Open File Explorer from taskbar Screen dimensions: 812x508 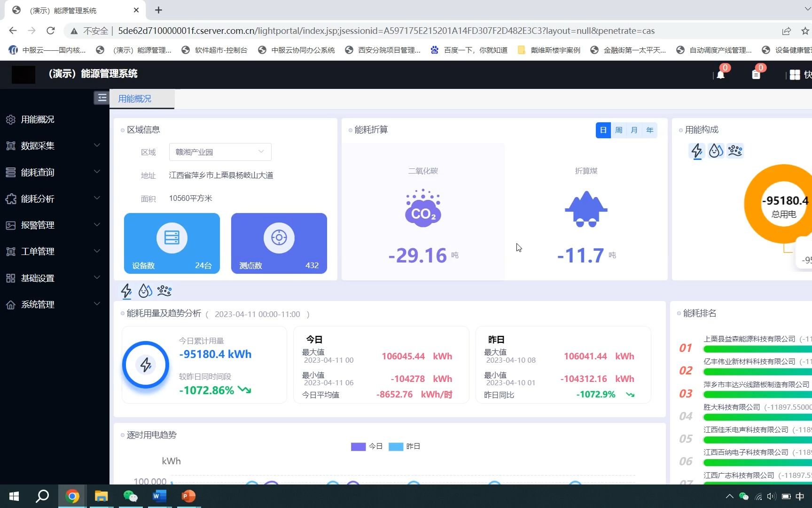(101, 496)
